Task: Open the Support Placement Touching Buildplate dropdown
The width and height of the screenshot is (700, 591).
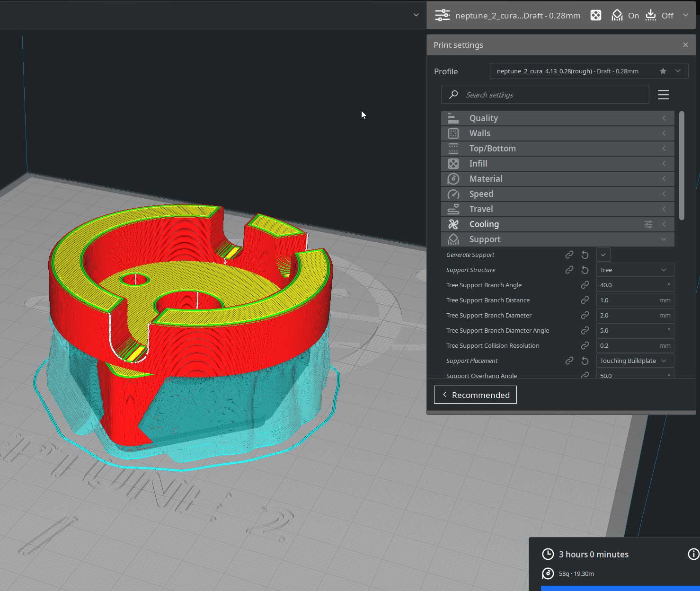Action: 635,361
